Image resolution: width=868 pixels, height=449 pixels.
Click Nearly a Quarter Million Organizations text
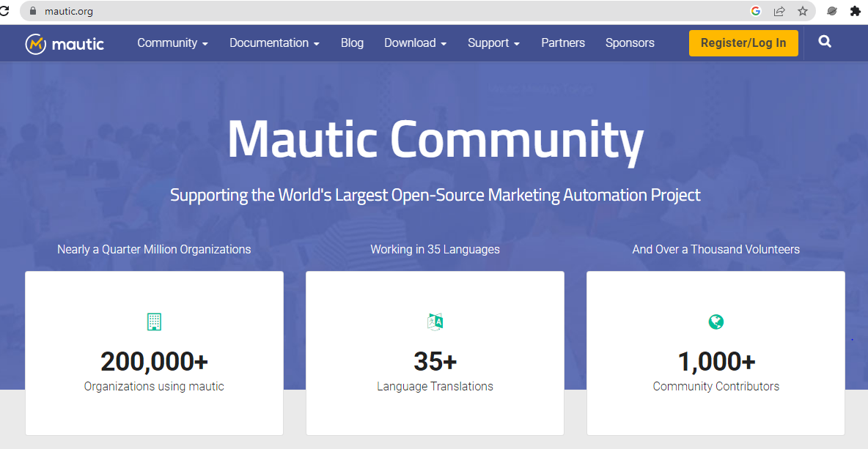click(x=154, y=249)
